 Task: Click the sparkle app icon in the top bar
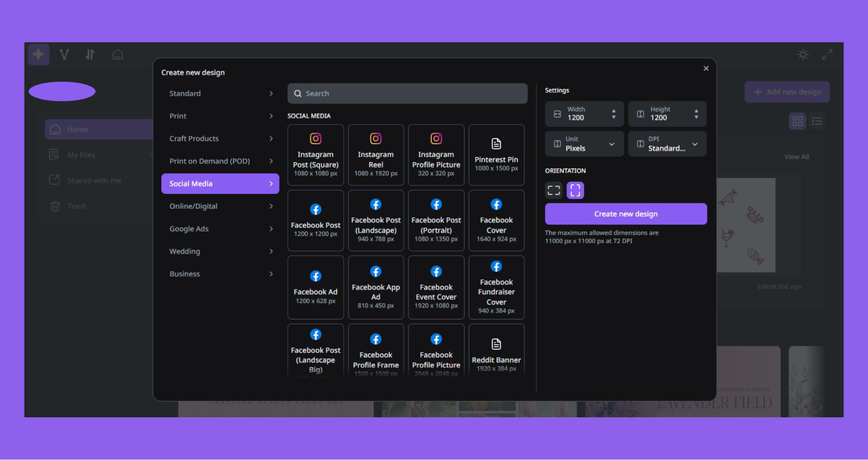point(39,54)
